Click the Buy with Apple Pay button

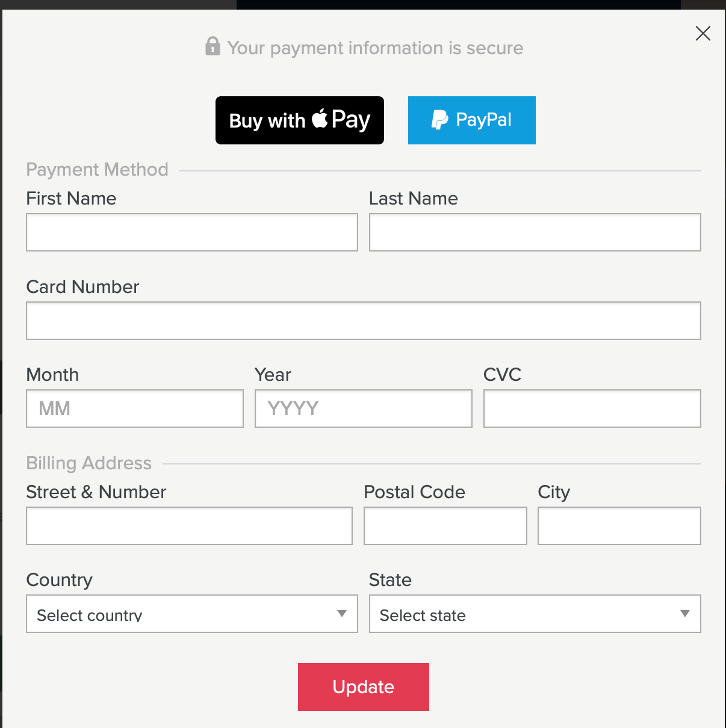tap(300, 120)
